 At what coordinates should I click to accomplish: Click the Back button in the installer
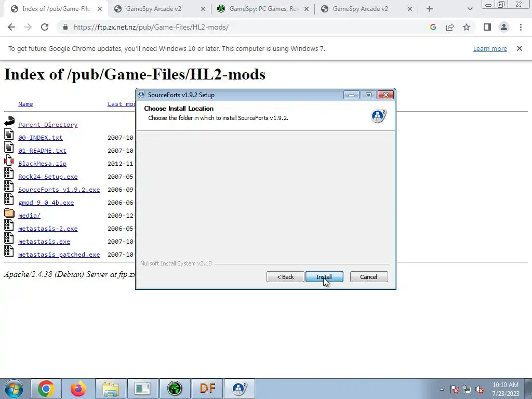(285, 277)
